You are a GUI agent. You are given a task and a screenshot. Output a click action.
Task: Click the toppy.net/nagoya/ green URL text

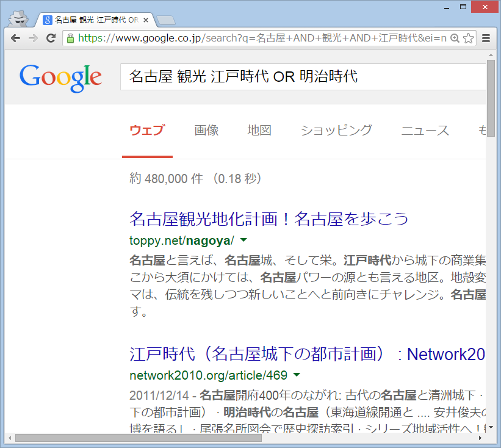pyautogui.click(x=182, y=240)
